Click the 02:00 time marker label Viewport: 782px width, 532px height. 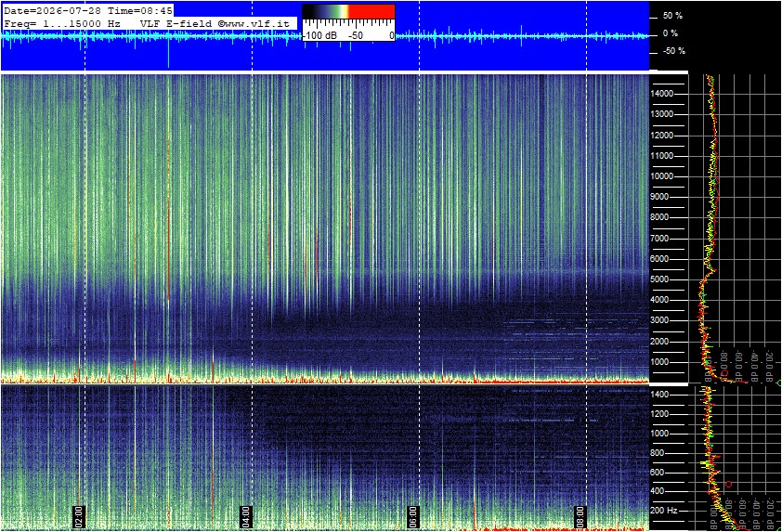pos(79,516)
